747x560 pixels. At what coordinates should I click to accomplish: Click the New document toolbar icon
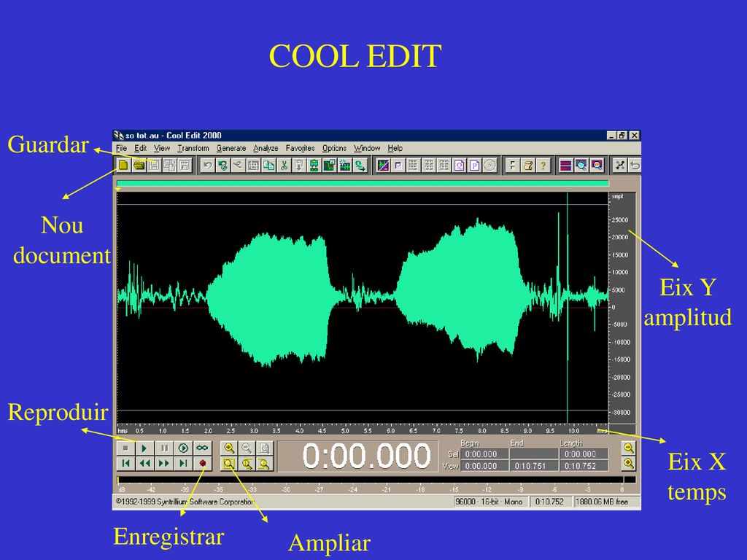click(124, 166)
